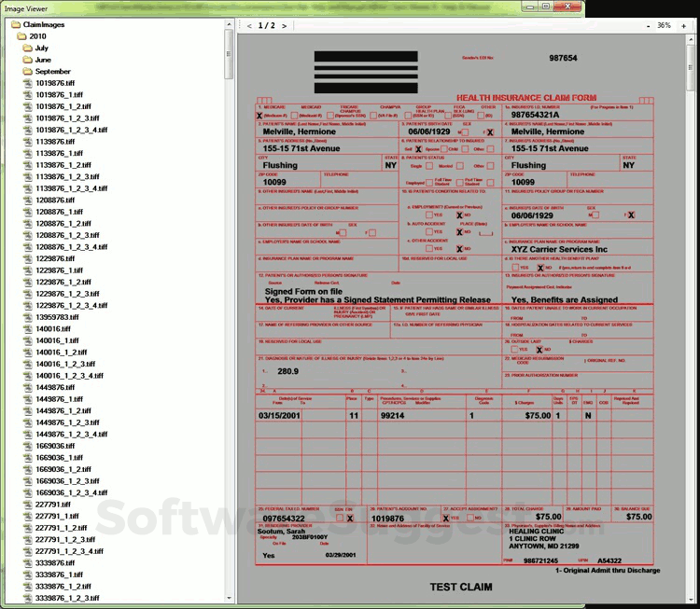Open 1669036_1.tiff claim image
700x609 pixels.
[57, 458]
